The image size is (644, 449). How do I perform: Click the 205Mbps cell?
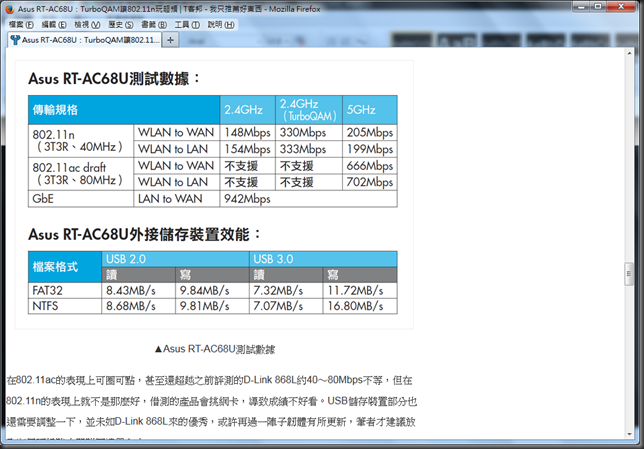pyautogui.click(x=370, y=133)
